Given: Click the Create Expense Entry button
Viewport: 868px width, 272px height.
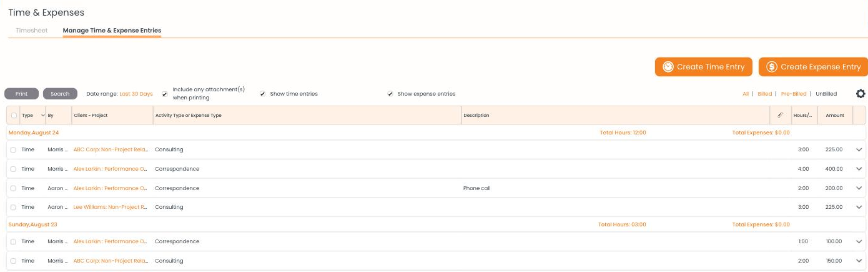Looking at the screenshot, I should click(813, 67).
